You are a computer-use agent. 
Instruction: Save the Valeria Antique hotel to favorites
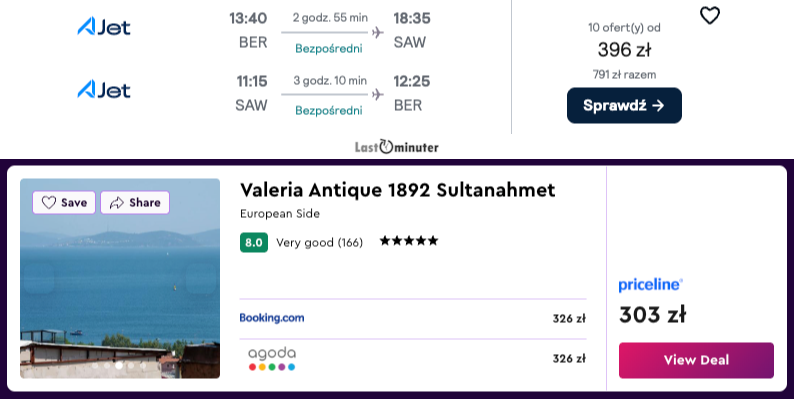[x=64, y=203]
